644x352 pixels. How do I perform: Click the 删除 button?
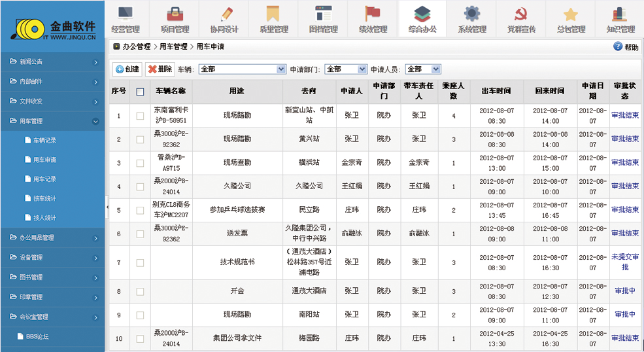(x=160, y=69)
